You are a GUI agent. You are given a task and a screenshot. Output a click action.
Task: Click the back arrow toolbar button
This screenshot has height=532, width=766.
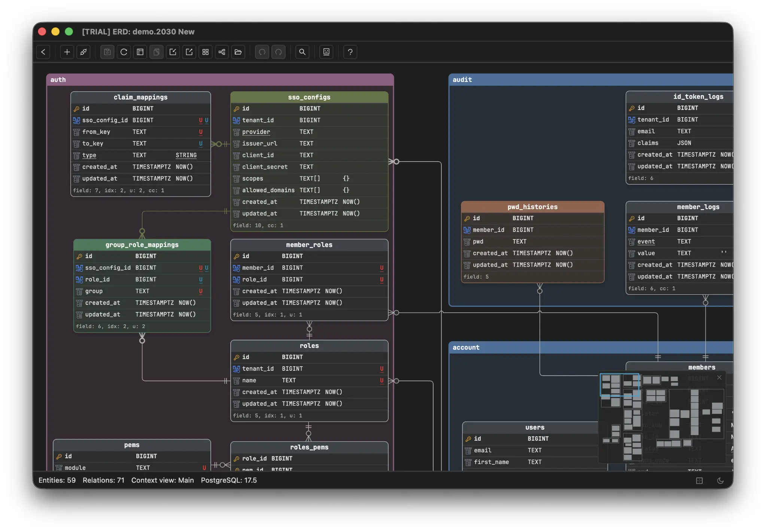point(43,52)
